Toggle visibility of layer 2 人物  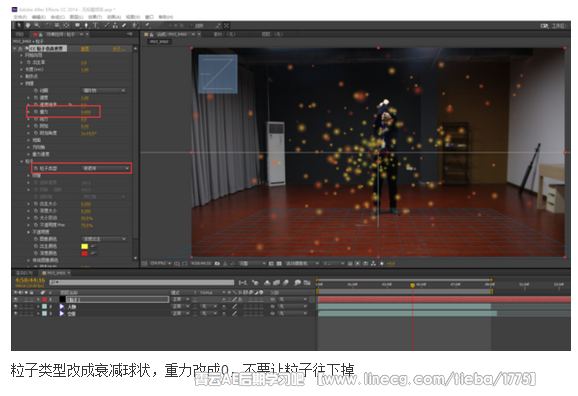click(x=15, y=306)
